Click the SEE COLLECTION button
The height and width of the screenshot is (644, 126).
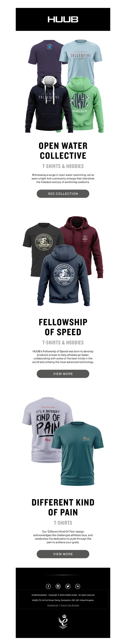[x=63, y=194]
